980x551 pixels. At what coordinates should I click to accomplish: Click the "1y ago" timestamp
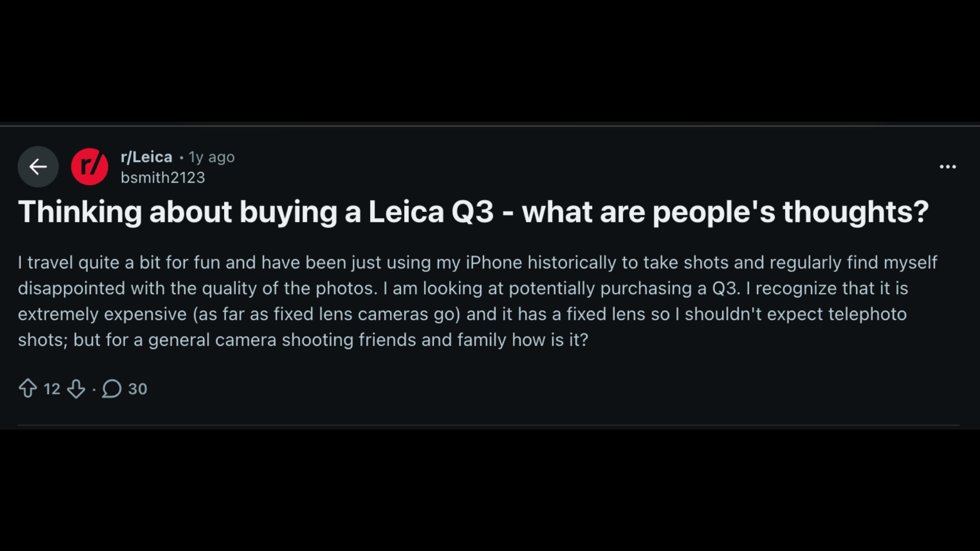[x=211, y=157]
